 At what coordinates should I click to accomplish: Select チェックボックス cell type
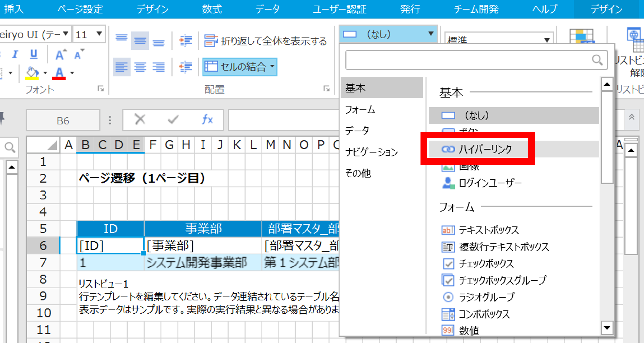coord(486,264)
